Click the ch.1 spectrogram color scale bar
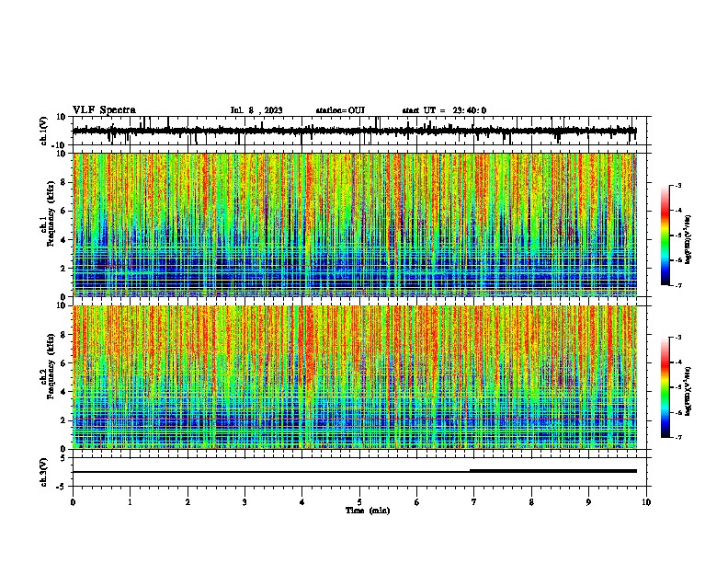 tap(665, 236)
